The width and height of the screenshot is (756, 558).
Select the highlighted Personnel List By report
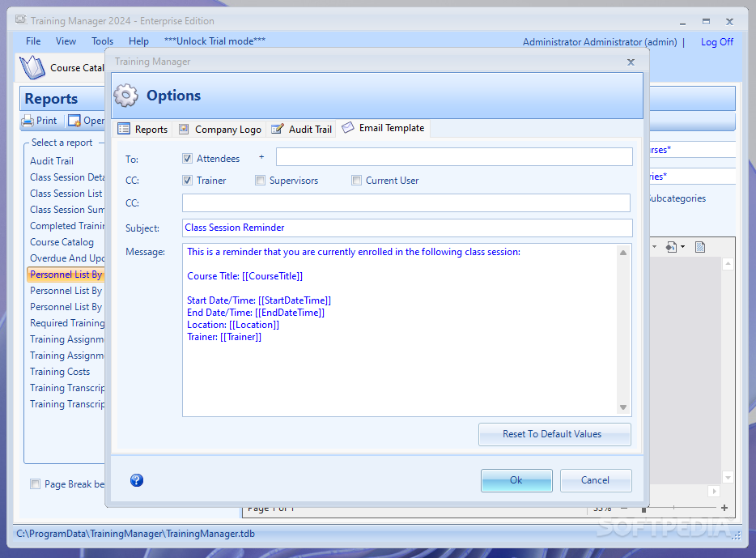pos(66,275)
